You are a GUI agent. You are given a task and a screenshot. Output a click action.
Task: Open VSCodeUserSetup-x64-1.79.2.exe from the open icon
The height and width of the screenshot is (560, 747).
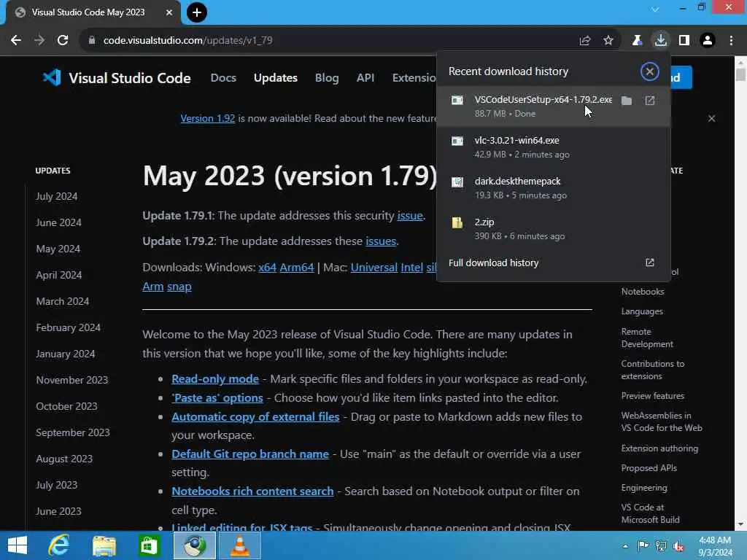click(x=650, y=101)
